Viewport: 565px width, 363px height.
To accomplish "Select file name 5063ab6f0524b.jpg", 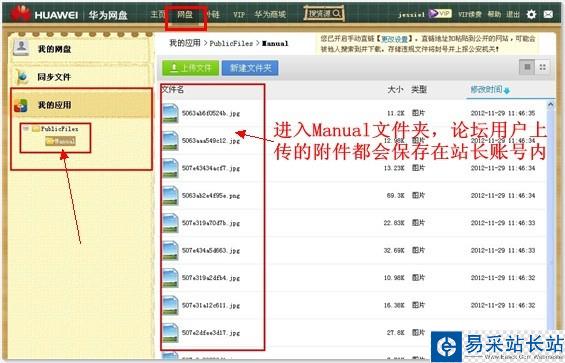I will point(211,113).
